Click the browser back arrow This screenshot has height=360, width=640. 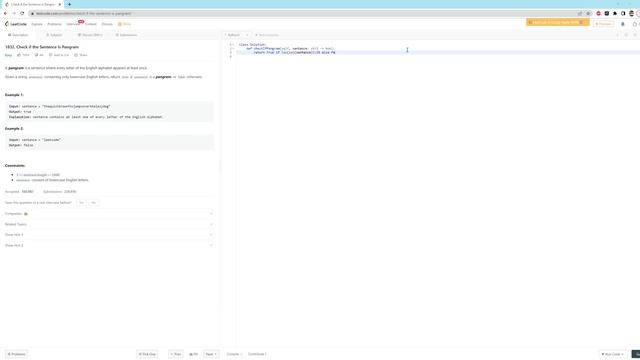[5, 13]
